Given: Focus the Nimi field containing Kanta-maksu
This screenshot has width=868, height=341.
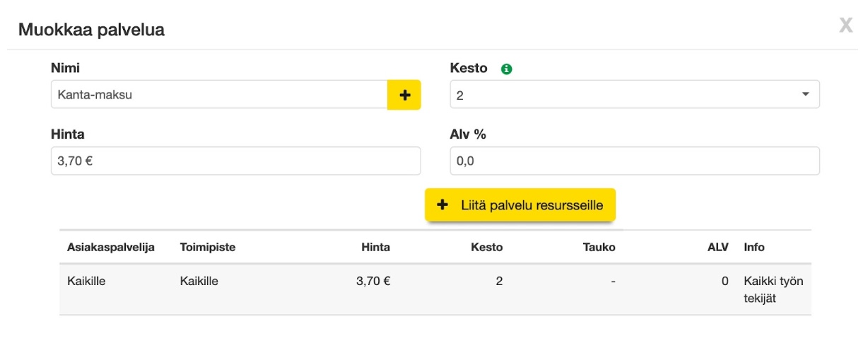Looking at the screenshot, I should pos(219,95).
